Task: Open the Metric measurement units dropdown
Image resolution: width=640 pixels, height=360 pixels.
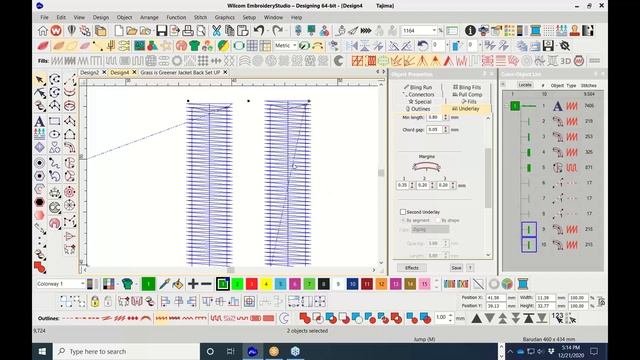Action: coord(295,45)
